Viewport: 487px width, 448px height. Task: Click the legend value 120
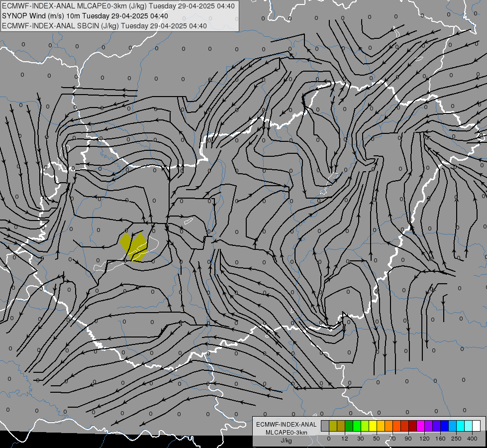pyautogui.click(x=424, y=439)
